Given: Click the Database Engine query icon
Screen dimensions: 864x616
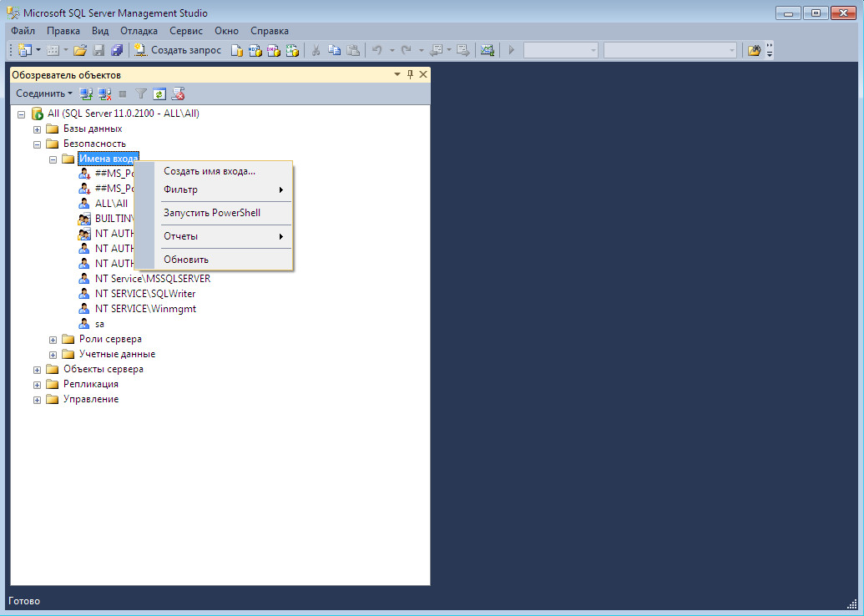Looking at the screenshot, I should pyautogui.click(x=236, y=50).
